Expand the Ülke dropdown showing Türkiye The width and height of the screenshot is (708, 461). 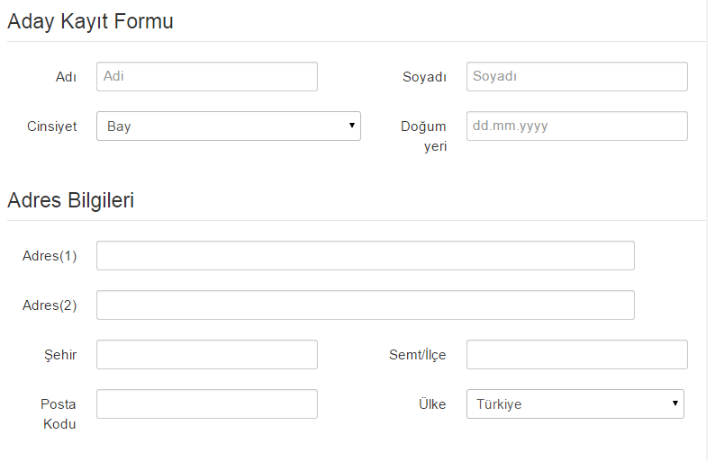pyautogui.click(x=575, y=404)
